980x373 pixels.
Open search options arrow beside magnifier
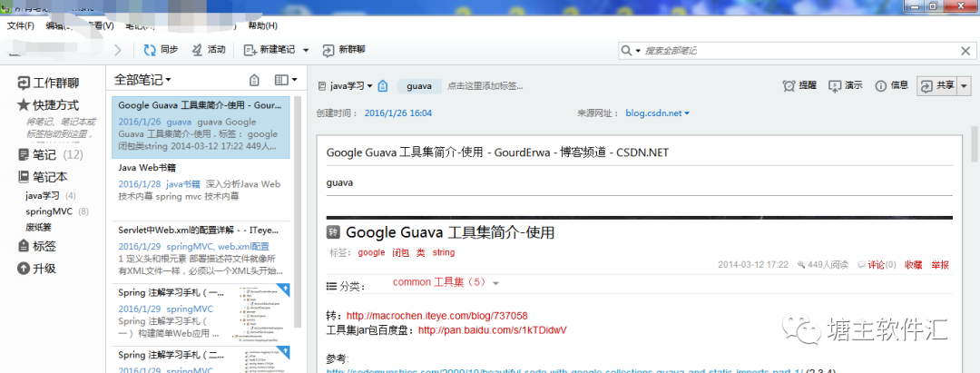pyautogui.click(x=638, y=51)
